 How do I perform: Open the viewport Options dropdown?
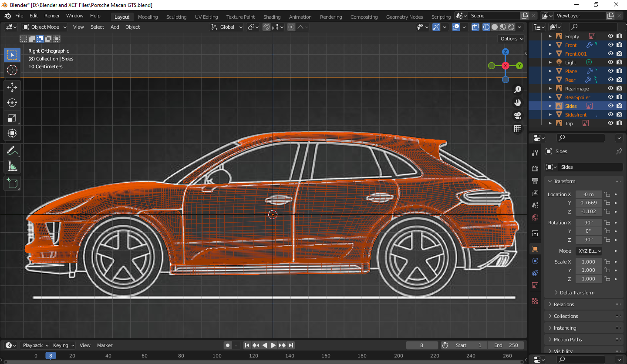(512, 39)
